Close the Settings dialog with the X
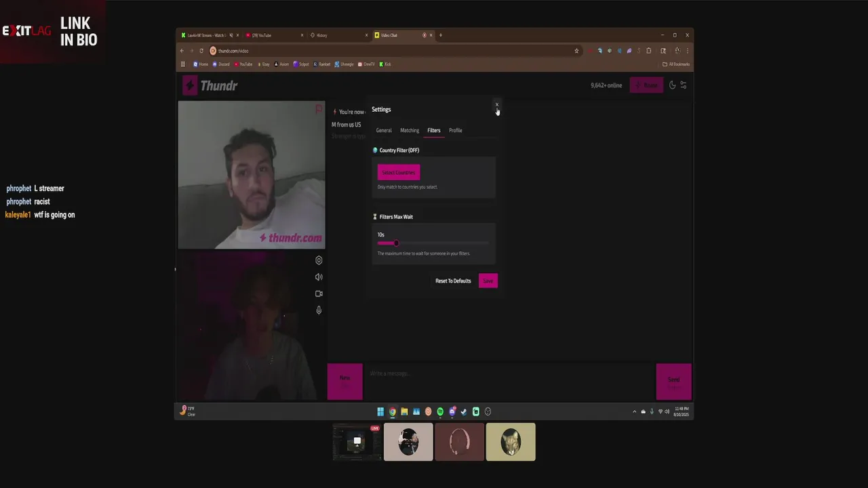 pyautogui.click(x=496, y=105)
